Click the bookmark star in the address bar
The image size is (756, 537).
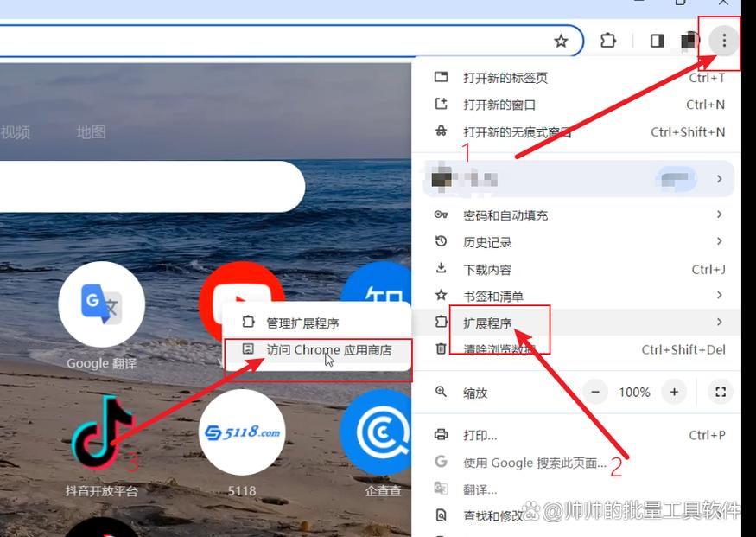[562, 40]
